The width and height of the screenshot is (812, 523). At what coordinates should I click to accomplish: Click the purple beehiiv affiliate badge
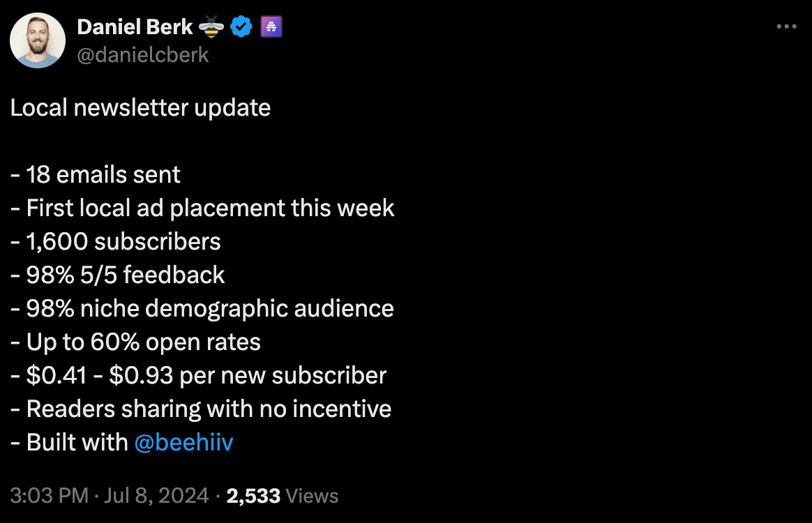click(x=271, y=26)
